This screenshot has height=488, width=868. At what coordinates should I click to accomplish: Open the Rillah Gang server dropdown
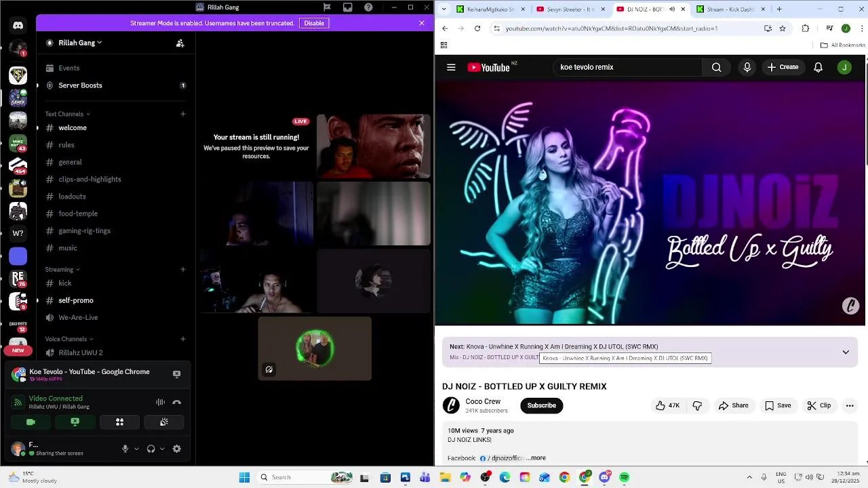point(80,43)
